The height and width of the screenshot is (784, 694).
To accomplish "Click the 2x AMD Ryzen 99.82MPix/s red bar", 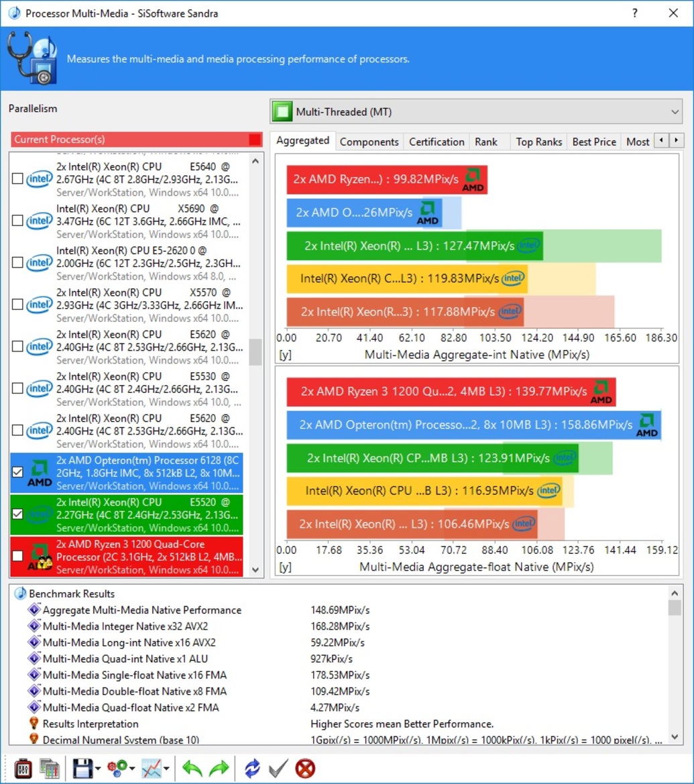I will coord(386,180).
